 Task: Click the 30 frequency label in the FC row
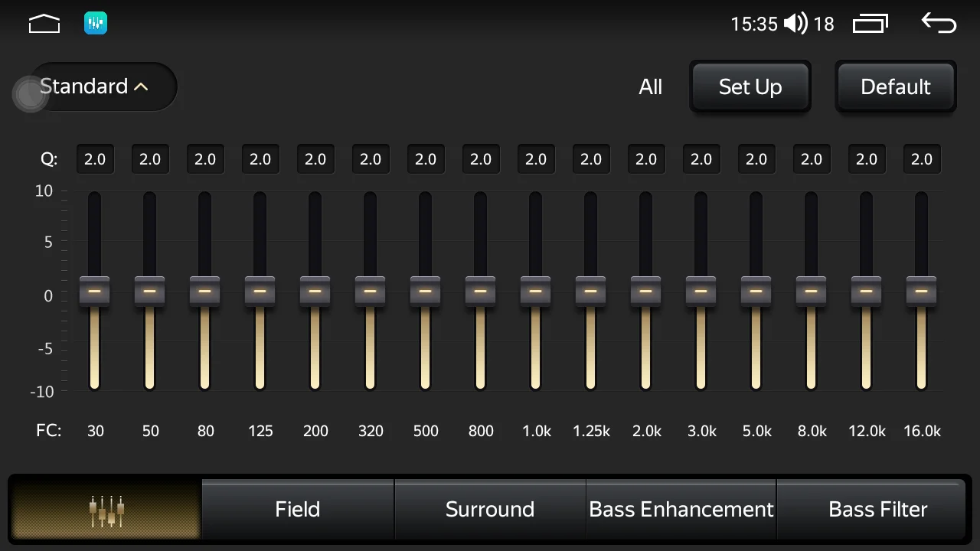(x=96, y=431)
